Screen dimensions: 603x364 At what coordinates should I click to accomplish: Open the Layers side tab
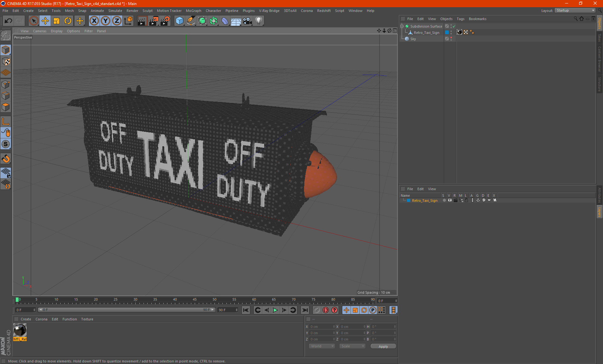pos(600,212)
